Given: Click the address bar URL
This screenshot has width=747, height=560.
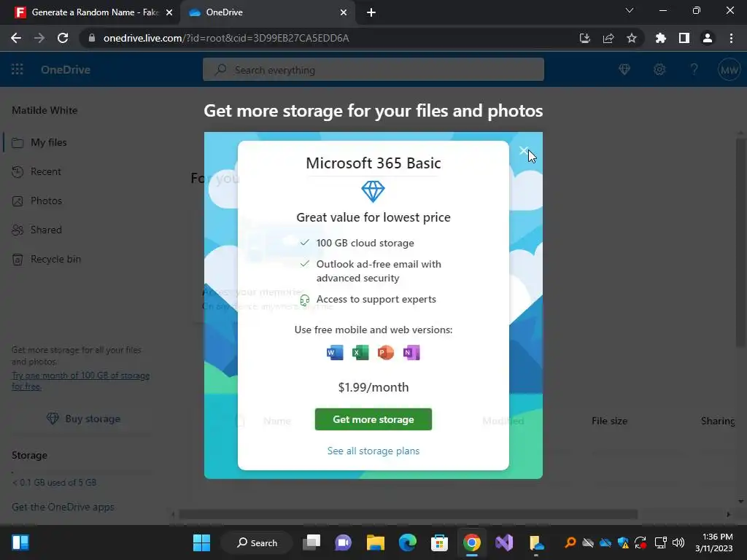Looking at the screenshot, I should (x=226, y=38).
